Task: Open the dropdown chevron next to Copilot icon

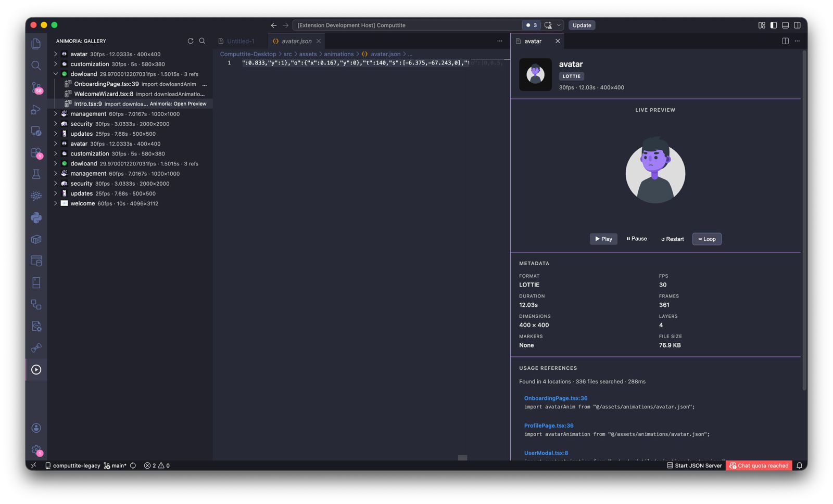Action: (559, 25)
